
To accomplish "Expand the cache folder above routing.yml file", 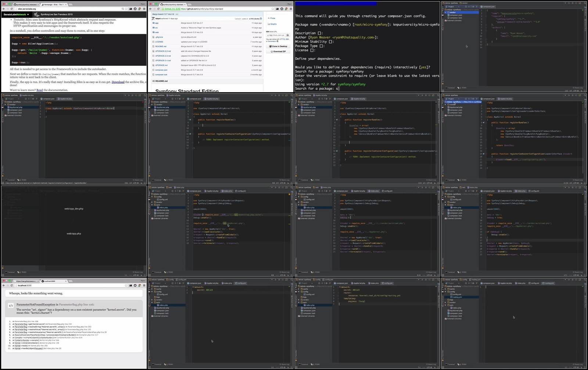I will pyautogui.click(x=446, y=289).
